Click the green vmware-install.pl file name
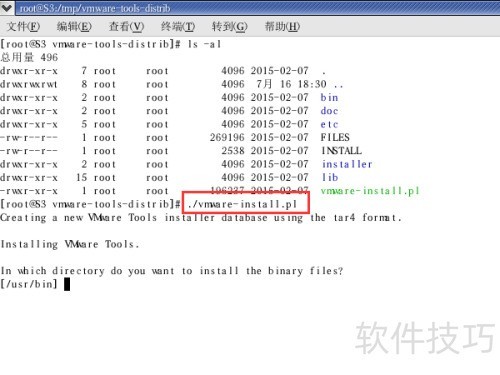This screenshot has width=500, height=375. 370,191
